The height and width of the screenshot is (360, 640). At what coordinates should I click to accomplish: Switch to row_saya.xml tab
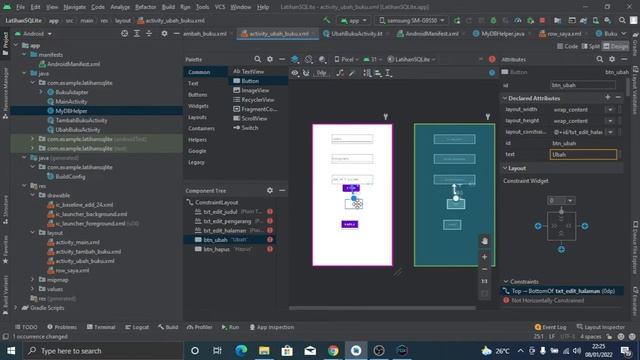[x=564, y=34]
